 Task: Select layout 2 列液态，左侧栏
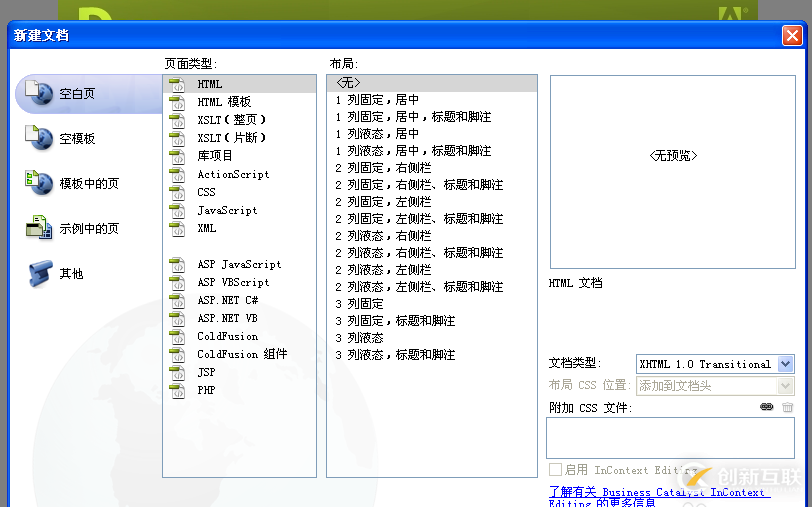point(432,270)
